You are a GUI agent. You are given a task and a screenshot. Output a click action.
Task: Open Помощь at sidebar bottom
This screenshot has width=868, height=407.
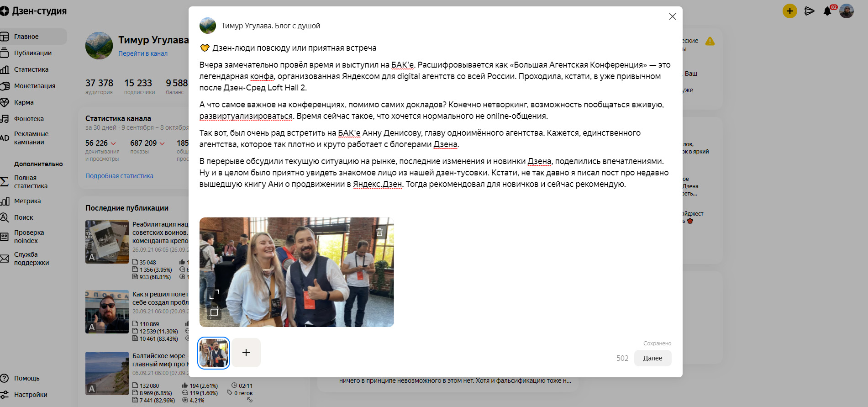tap(26, 378)
